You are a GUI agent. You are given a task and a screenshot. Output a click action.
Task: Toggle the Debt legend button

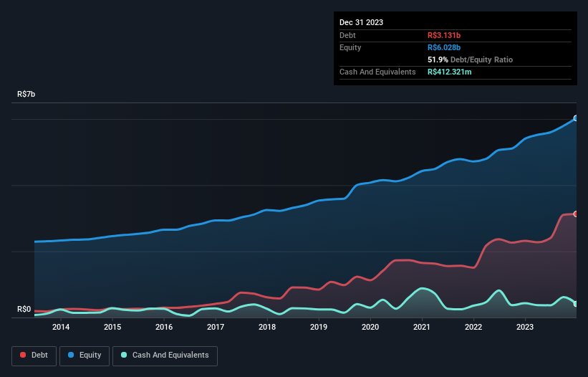[34, 355]
